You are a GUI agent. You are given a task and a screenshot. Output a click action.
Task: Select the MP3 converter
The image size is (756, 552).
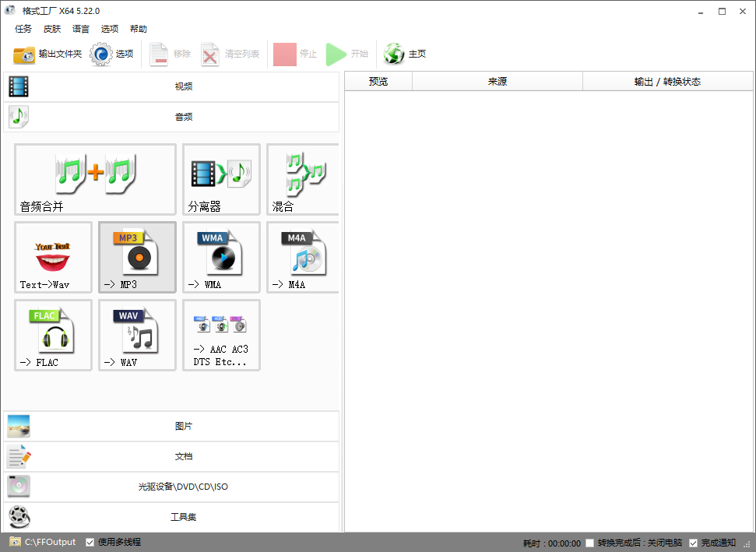tap(137, 257)
